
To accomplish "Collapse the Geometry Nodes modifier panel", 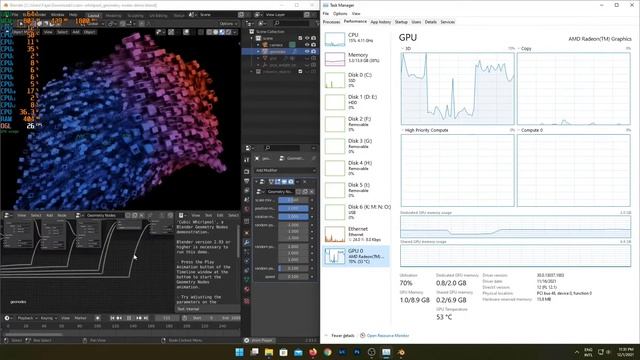I will pos(257,182).
